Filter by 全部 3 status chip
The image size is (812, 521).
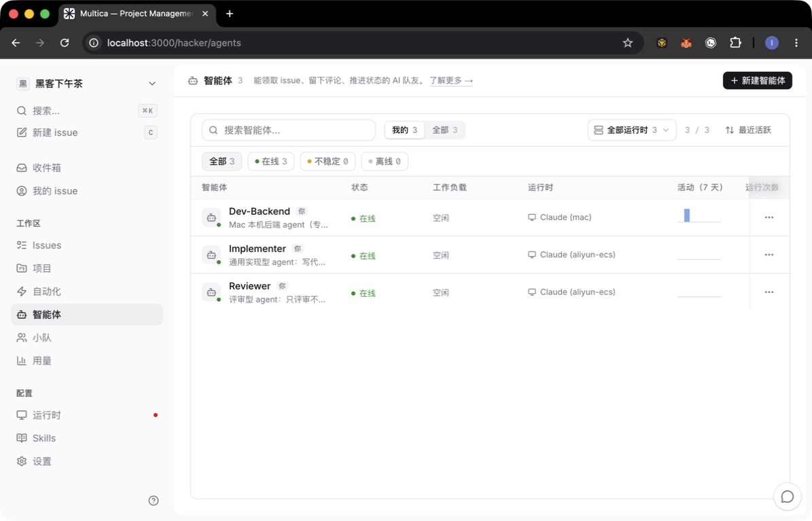pyautogui.click(x=222, y=161)
